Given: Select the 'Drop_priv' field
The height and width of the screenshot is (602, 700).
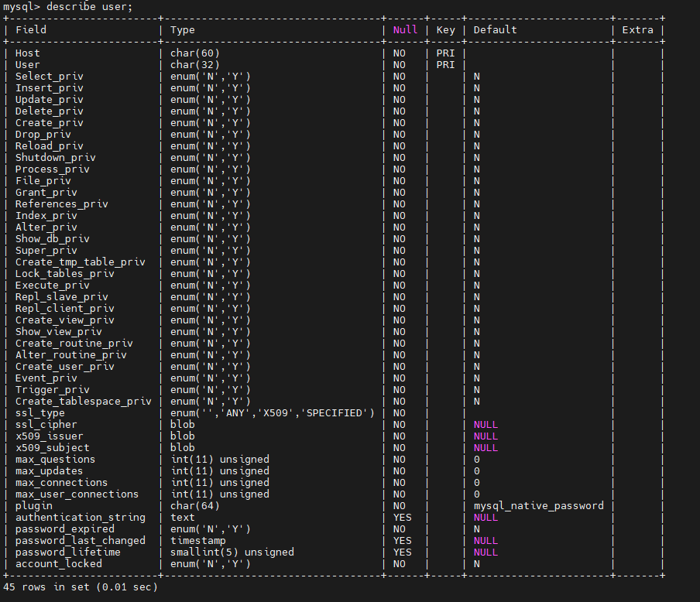Looking at the screenshot, I should point(43,135).
